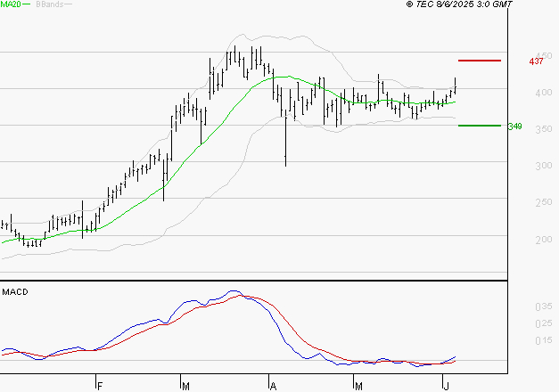
Task: Click the A month marker on time axis
Action: [x=273, y=386]
